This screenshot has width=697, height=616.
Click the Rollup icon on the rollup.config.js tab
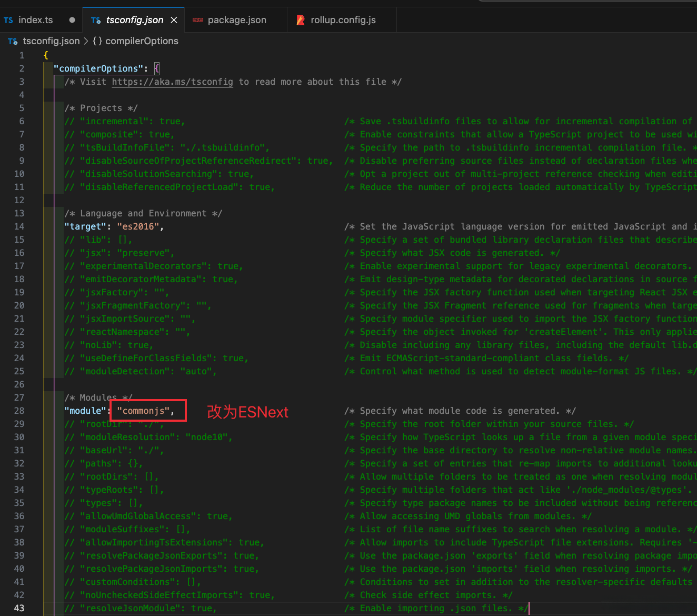[301, 20]
